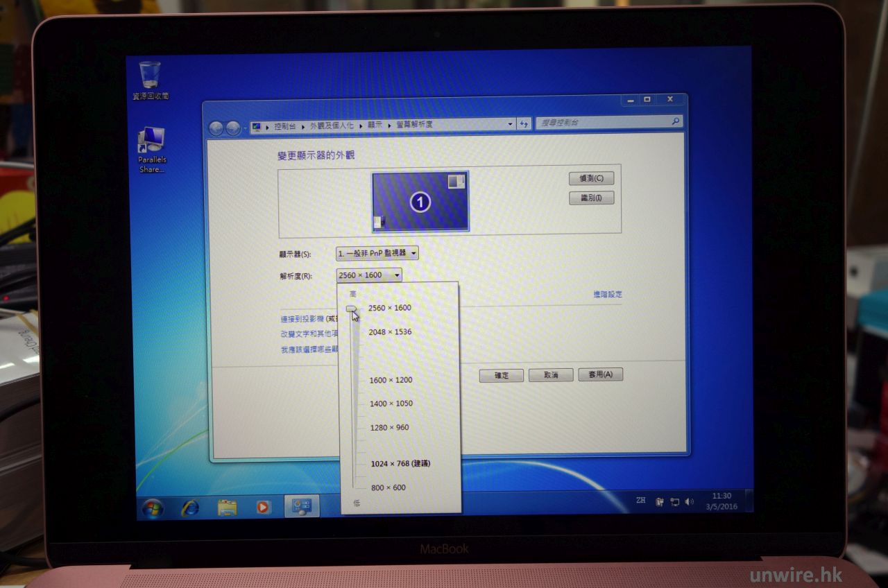Click the search Control Panel input field
Image resolution: width=888 pixels, height=588 pixels.
(x=602, y=122)
